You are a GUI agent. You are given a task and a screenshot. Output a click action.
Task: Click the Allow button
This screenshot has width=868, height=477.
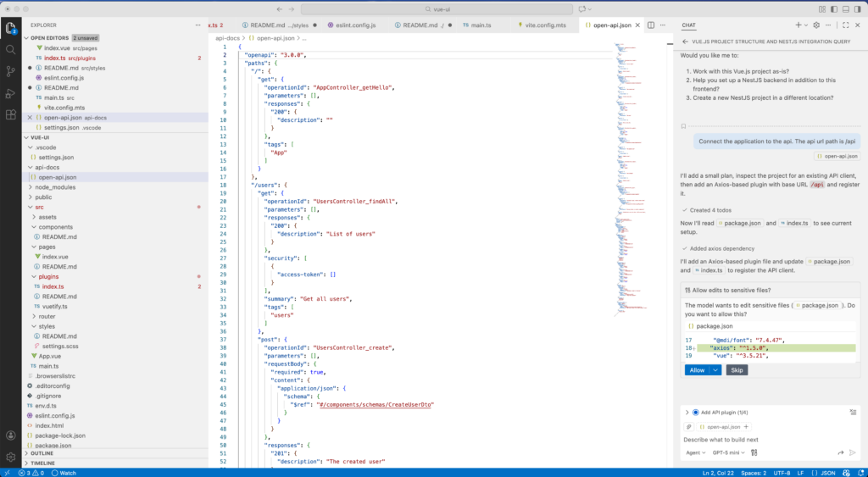(697, 370)
